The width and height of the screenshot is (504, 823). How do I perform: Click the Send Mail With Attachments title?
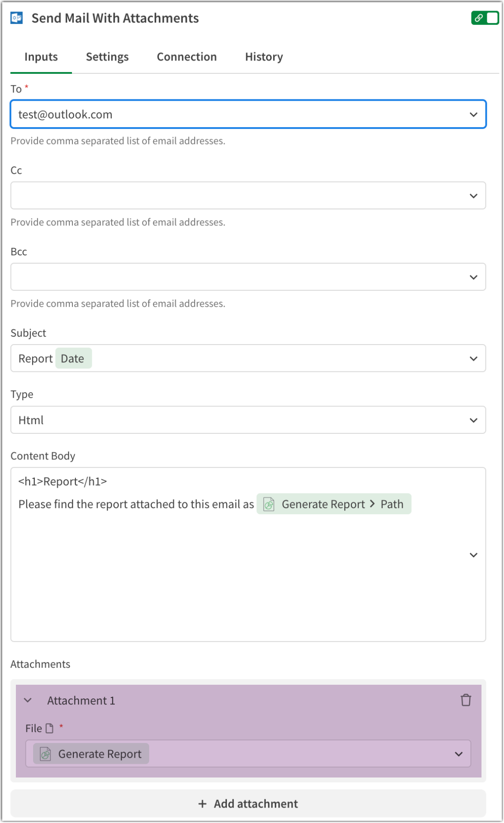pyautogui.click(x=115, y=18)
